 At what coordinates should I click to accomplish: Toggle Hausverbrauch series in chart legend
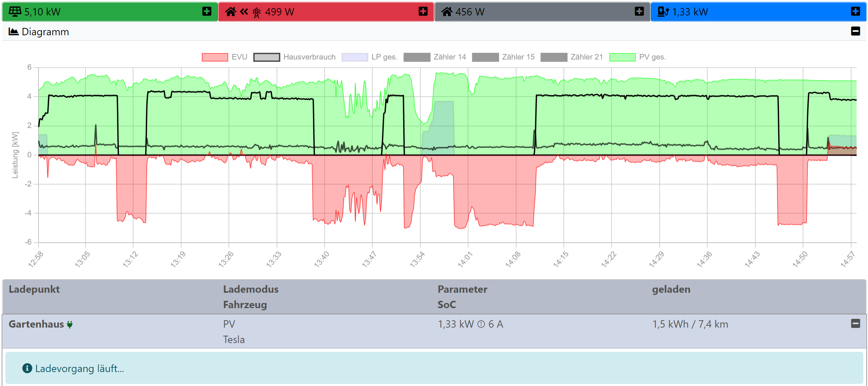tap(294, 57)
